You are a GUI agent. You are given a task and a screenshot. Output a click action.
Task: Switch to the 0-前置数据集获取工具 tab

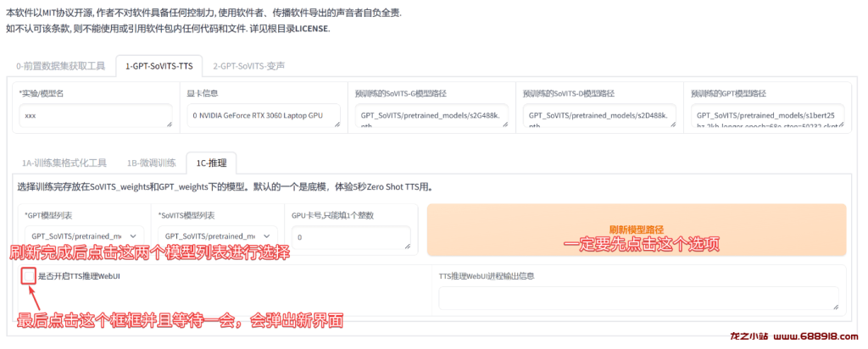[x=60, y=66]
